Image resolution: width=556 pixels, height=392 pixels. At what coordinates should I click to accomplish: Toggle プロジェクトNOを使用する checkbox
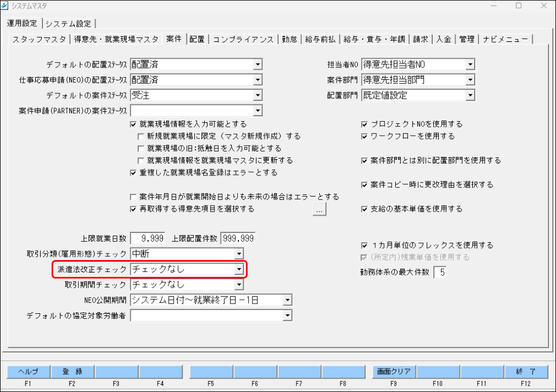[x=364, y=124]
